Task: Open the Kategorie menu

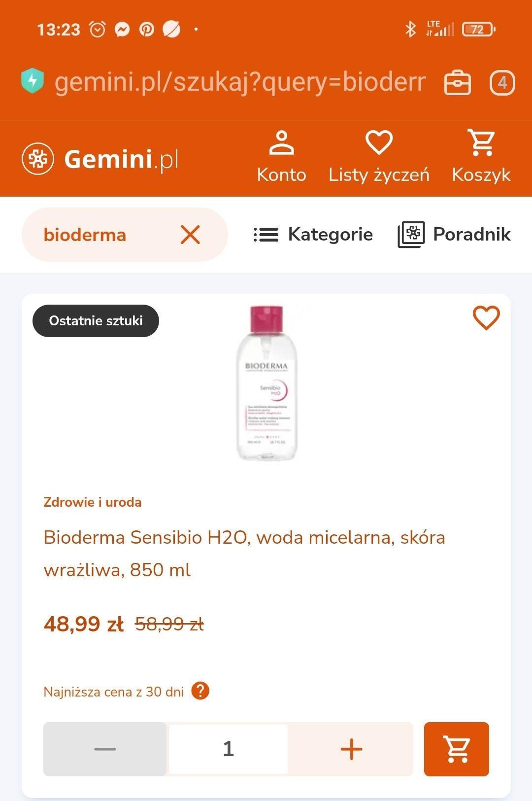Action: [313, 235]
